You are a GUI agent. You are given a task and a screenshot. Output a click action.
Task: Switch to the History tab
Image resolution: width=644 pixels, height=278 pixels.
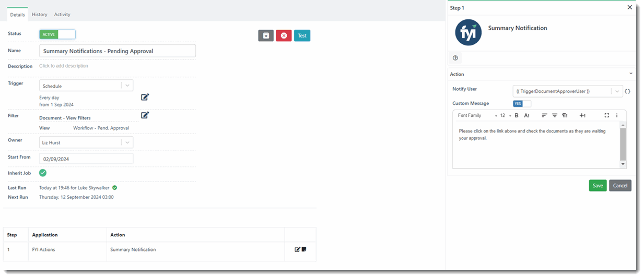[x=40, y=15]
